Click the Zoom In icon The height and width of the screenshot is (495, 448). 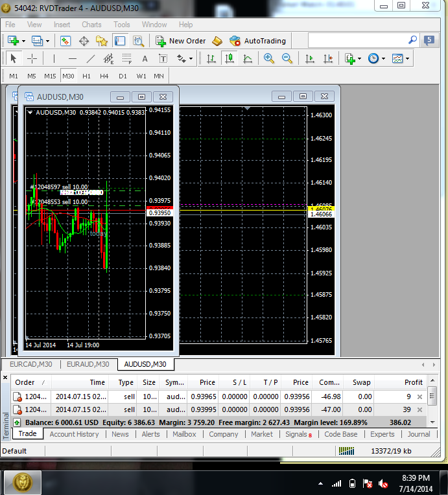pos(268,59)
